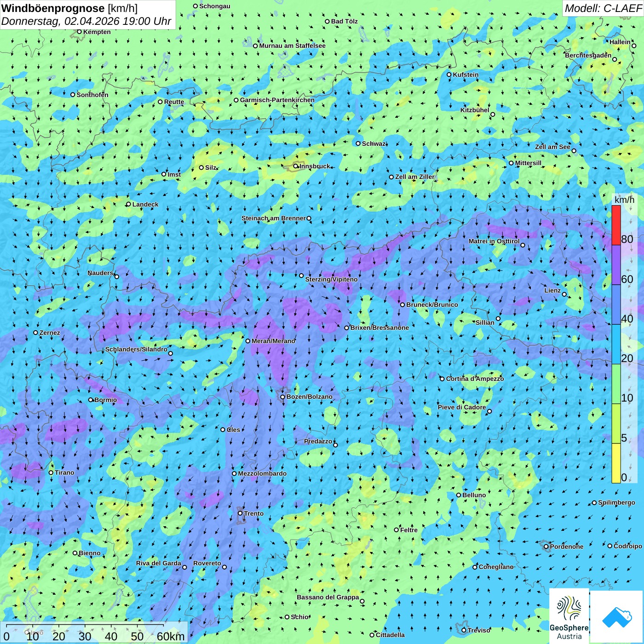Select the Landeck city label
The image size is (644, 644).
[145, 204]
